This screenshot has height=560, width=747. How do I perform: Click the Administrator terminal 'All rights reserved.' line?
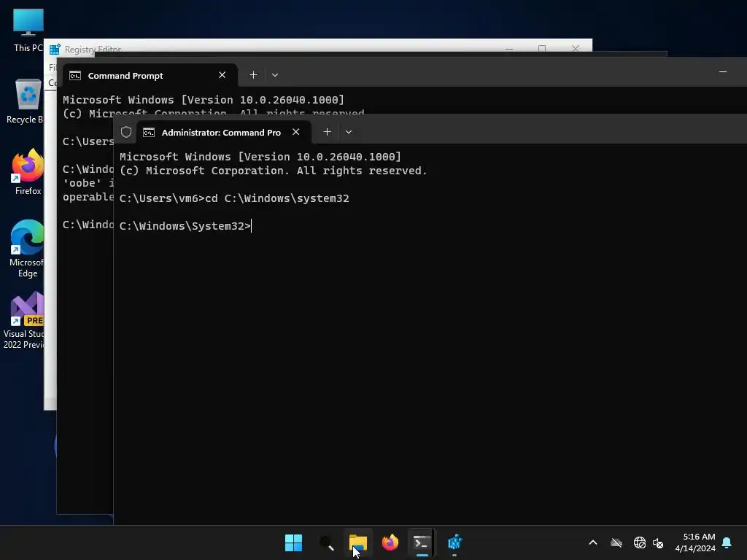(362, 171)
